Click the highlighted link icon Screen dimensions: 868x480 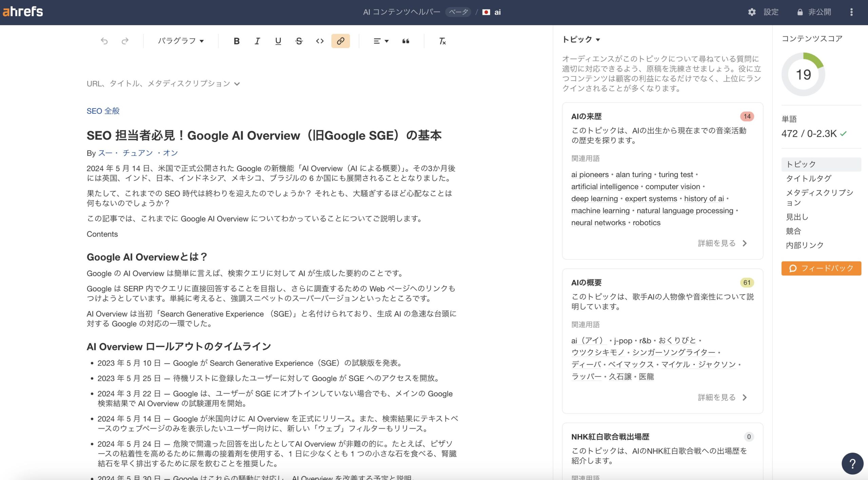click(x=340, y=41)
